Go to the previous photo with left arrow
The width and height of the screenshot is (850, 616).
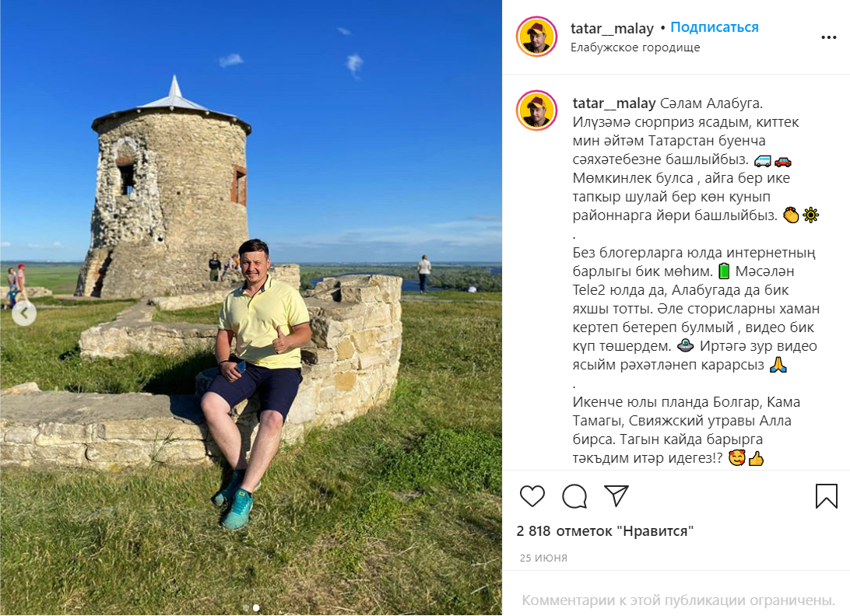[x=24, y=313]
